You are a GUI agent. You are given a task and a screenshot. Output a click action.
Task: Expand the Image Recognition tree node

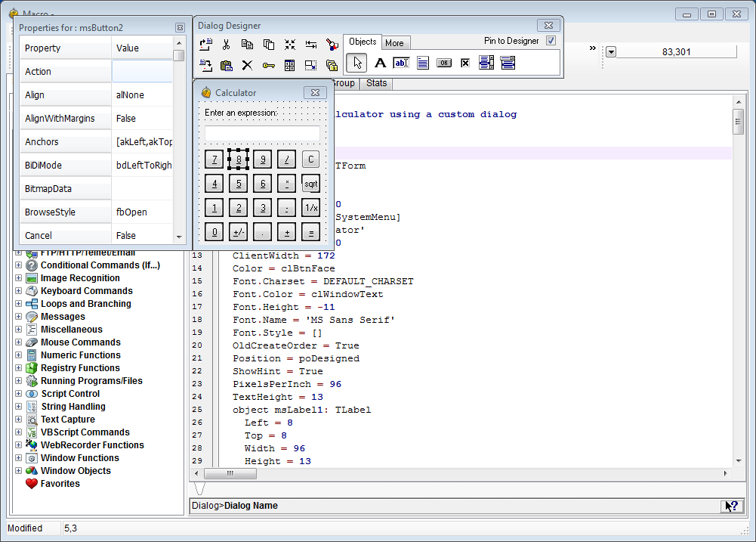tap(18, 278)
